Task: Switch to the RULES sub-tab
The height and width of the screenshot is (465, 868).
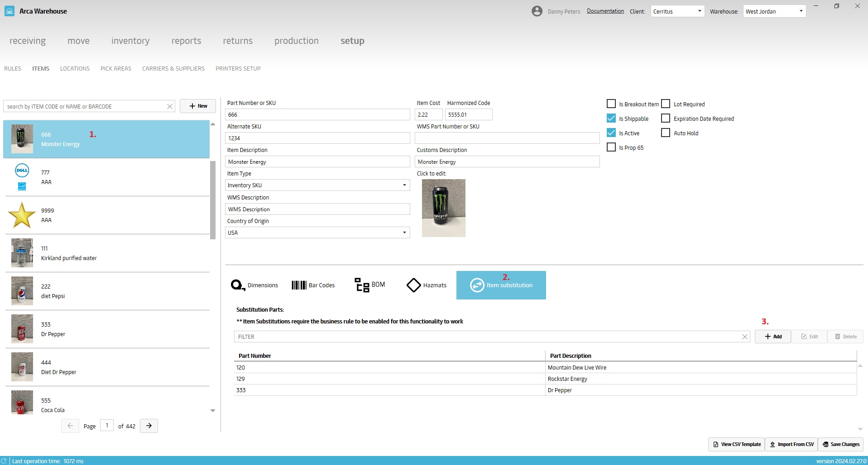Action: [x=13, y=69]
